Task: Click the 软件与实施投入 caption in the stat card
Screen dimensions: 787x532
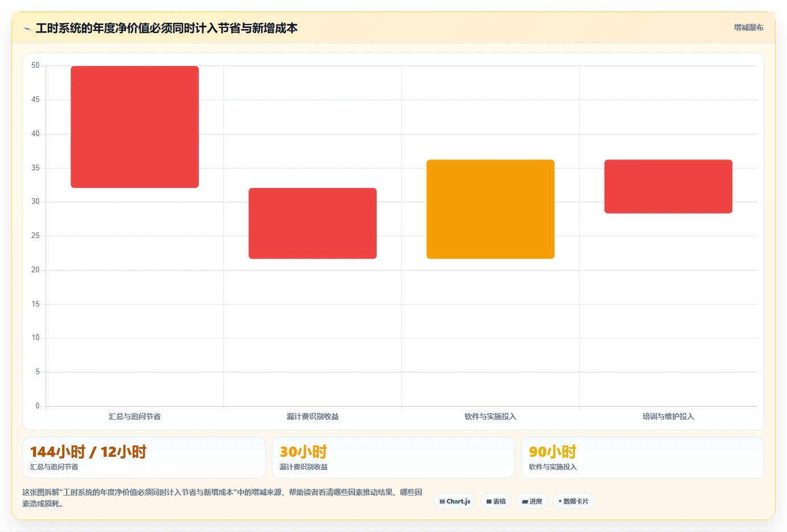Action: pyautogui.click(x=553, y=467)
